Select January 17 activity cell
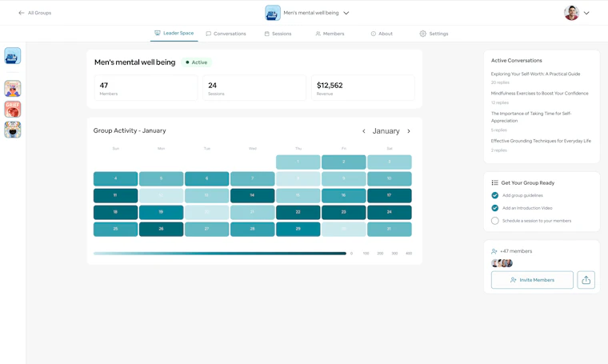The height and width of the screenshot is (364, 608). 390,195
